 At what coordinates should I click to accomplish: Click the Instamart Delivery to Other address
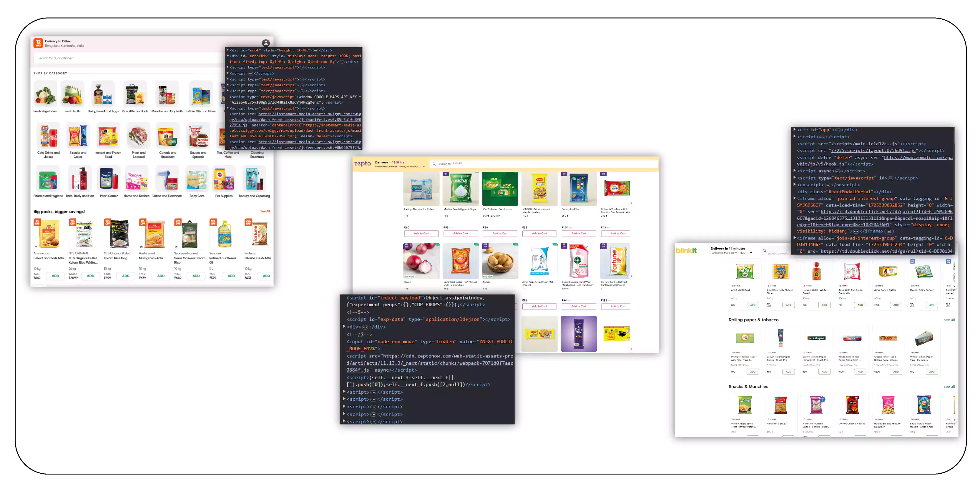(64, 43)
